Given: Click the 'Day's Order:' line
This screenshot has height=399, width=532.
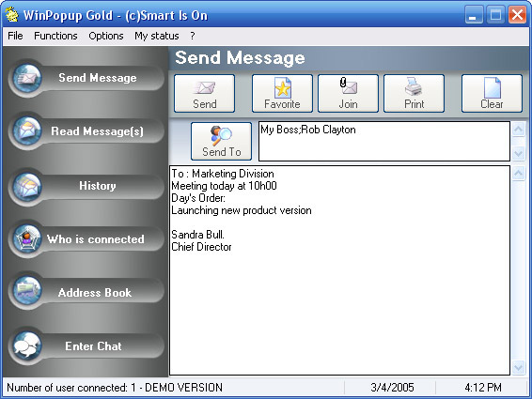Looking at the screenshot, I should point(198,198).
